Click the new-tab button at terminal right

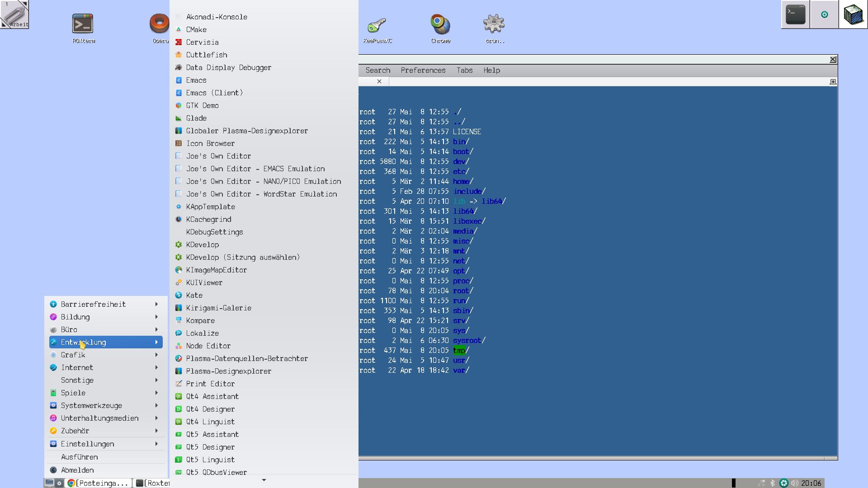tap(833, 82)
